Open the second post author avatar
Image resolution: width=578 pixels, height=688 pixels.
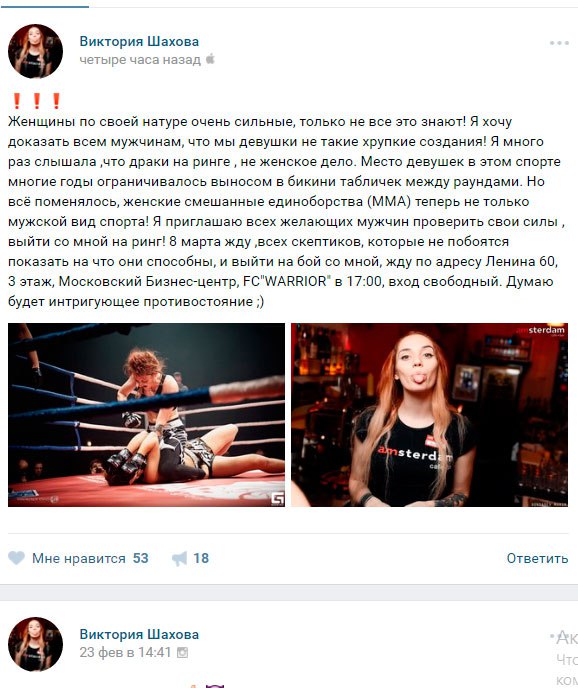[35, 644]
